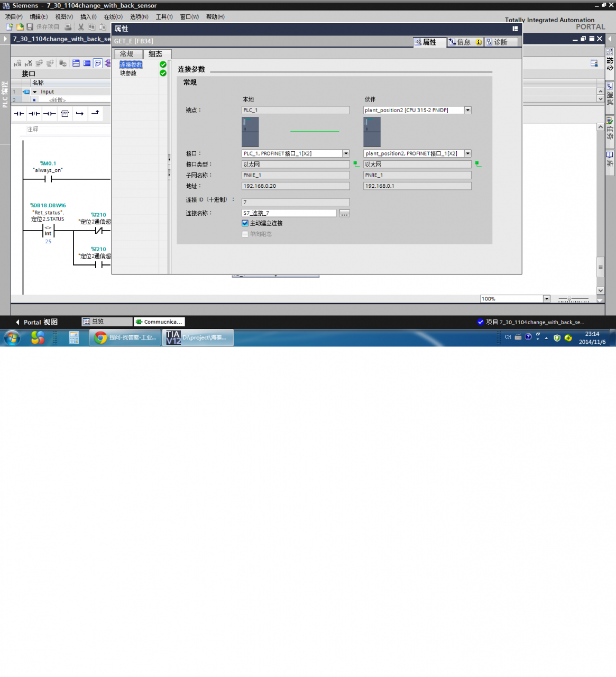
Task: Click the close branch arrow icon
Action: 95,113
